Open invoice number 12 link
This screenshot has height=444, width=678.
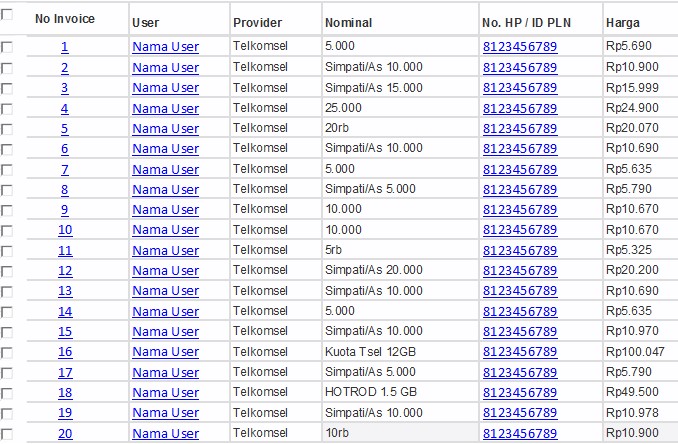[65, 271]
